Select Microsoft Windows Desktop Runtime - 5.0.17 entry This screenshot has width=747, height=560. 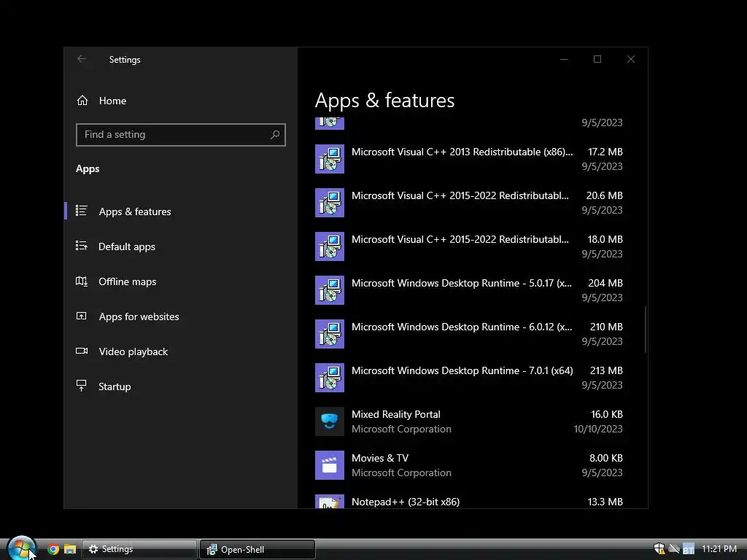[x=469, y=290]
